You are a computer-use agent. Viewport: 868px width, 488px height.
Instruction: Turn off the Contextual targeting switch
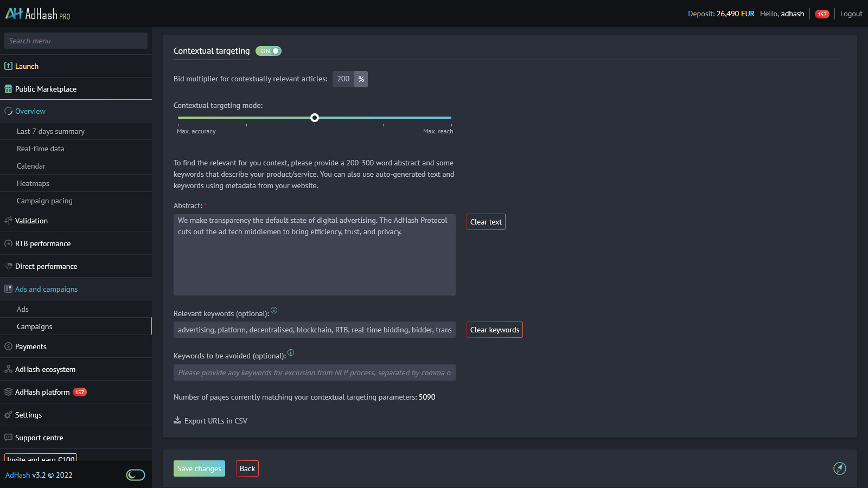[269, 50]
